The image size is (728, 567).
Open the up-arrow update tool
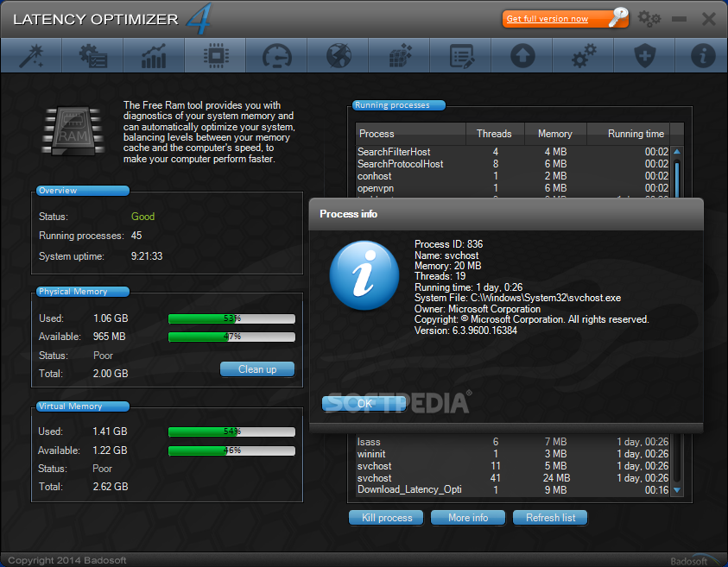tap(522, 56)
